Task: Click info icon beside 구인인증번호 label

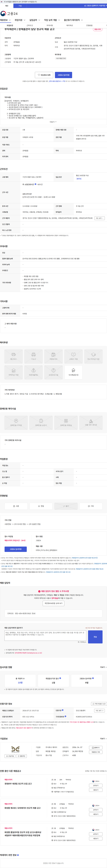Action: (65, 716)
